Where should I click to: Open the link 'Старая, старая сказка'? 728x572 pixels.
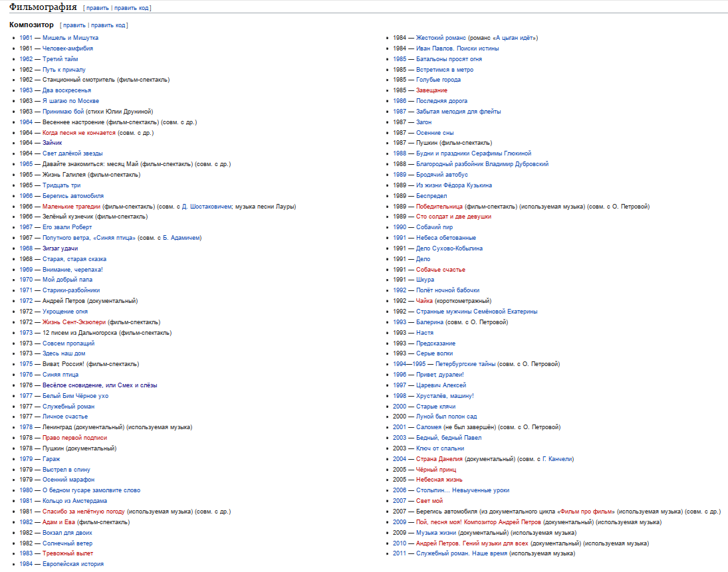point(74,259)
